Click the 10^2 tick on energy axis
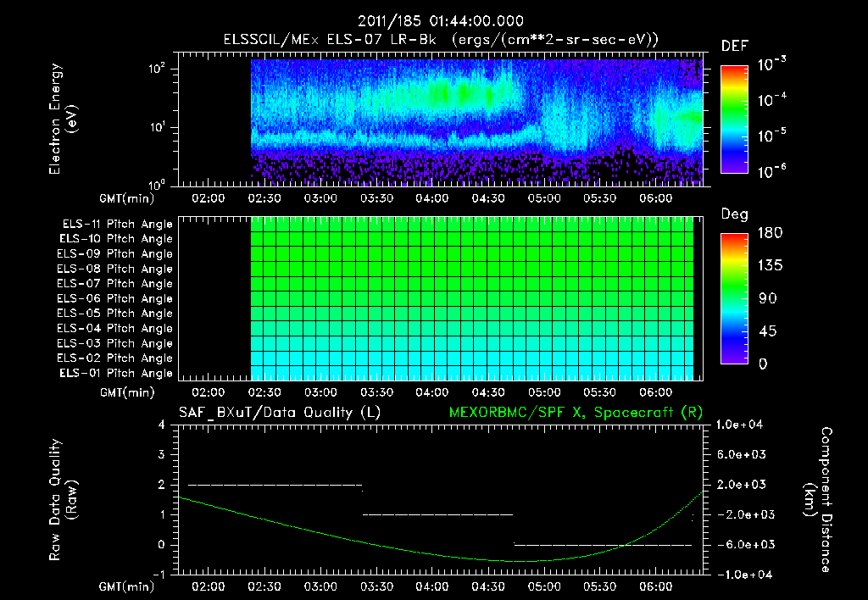The height and width of the screenshot is (600, 868). tap(157, 69)
